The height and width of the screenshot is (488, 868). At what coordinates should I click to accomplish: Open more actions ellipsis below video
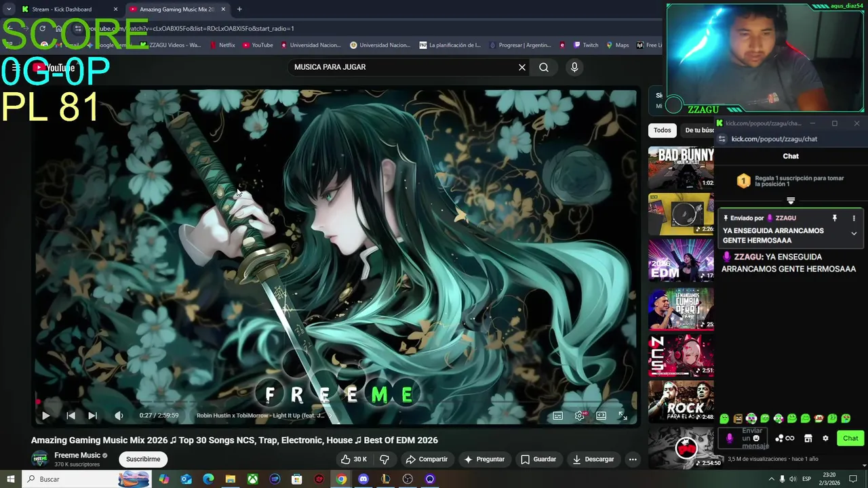(633, 459)
